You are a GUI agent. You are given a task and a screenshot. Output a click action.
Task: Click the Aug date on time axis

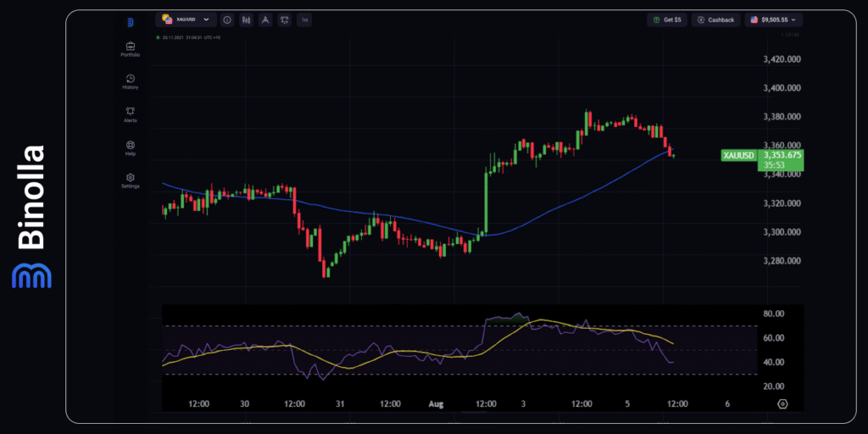[x=437, y=404]
